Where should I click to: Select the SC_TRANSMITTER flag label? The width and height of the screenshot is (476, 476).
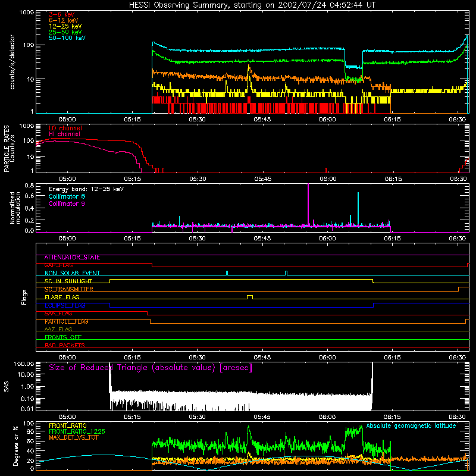click(69, 289)
